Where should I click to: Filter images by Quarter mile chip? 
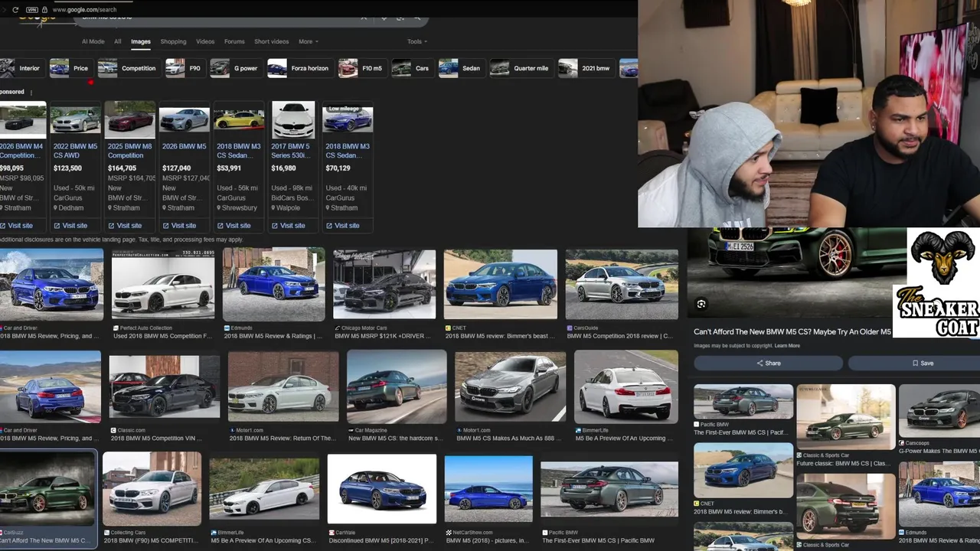click(x=521, y=68)
